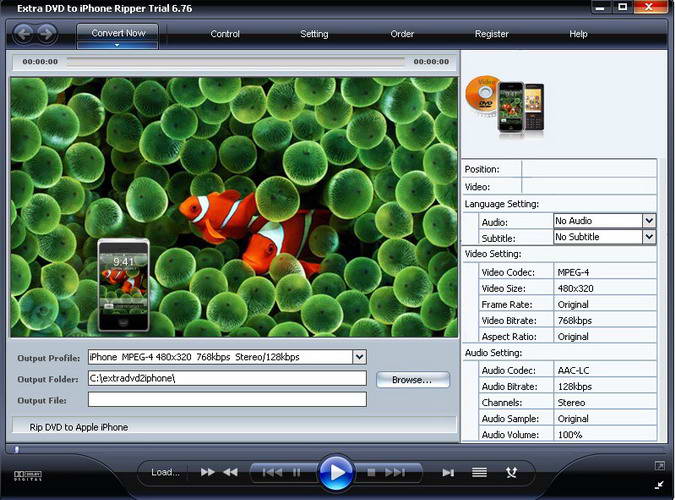675x500 pixels.
Task: Maximize the application window
Action: tap(622, 7)
